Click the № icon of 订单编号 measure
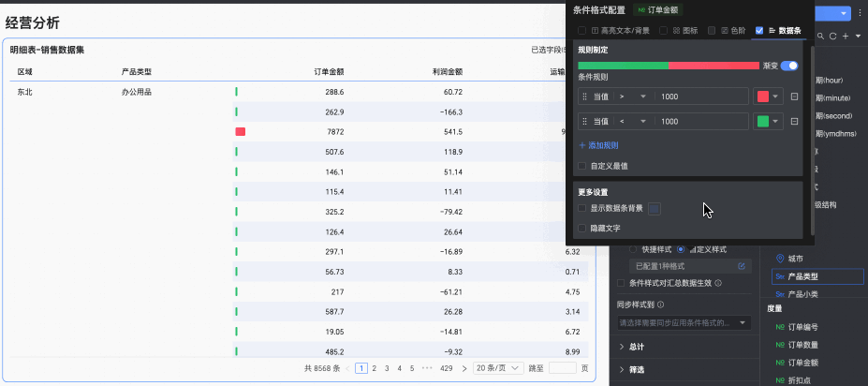 pyautogui.click(x=780, y=327)
